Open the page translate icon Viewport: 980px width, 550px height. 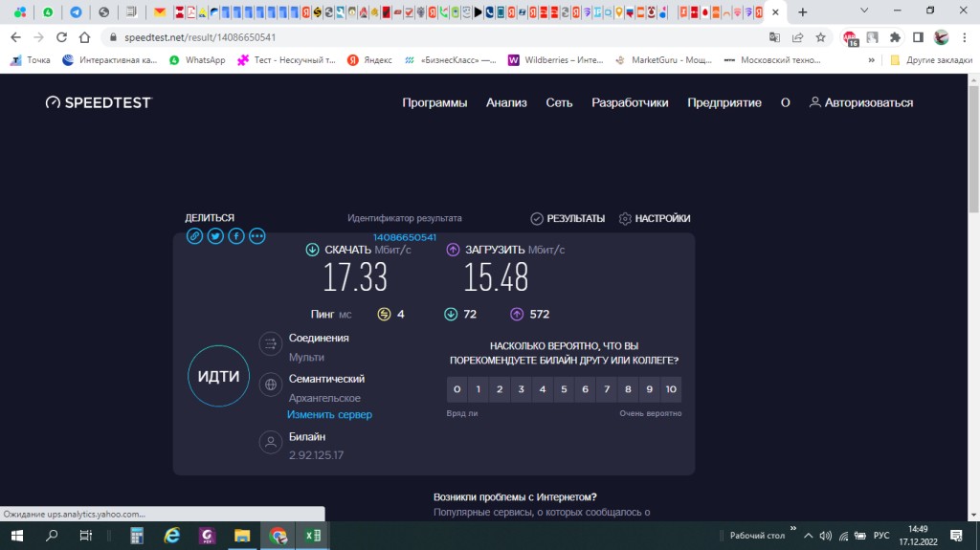click(774, 37)
